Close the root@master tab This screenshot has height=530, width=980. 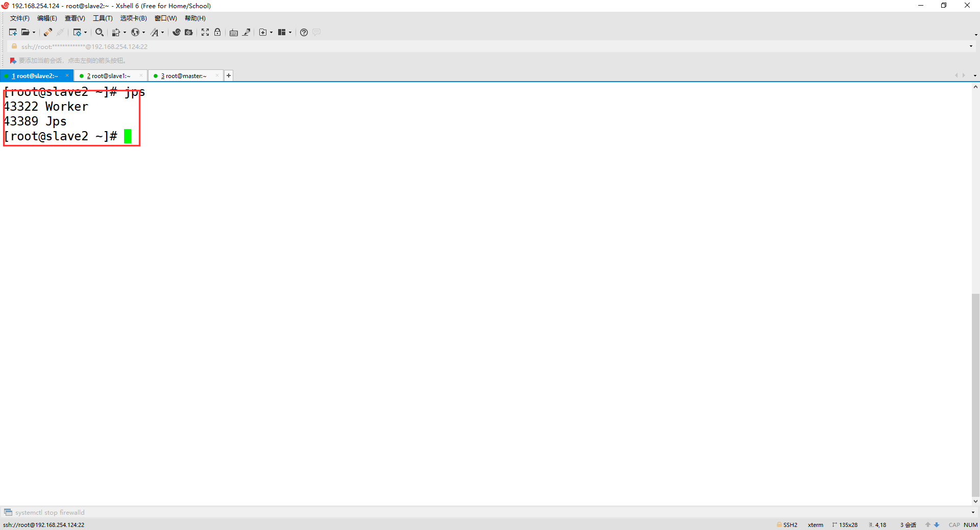point(217,75)
